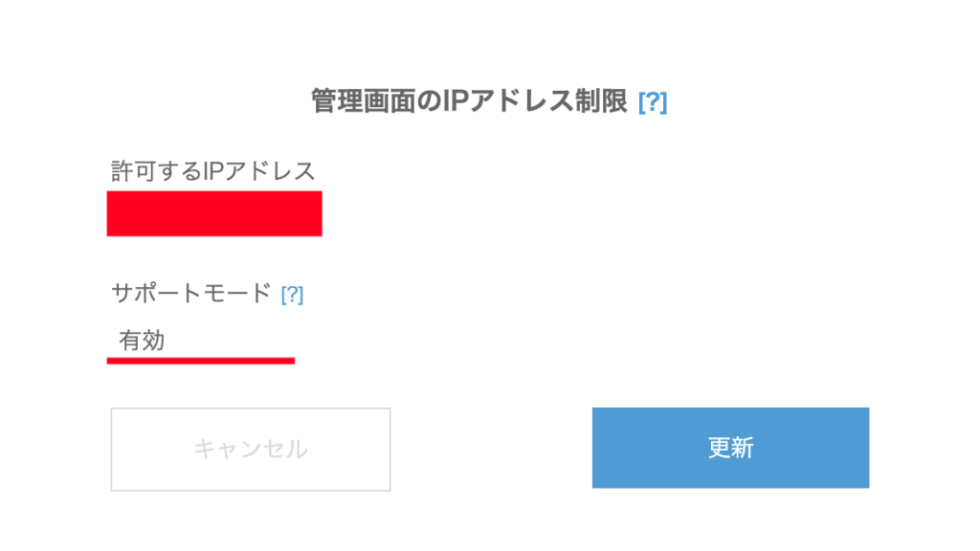980x551 pixels.
Task: Open the combo box under サポートモード
Action: (201, 341)
